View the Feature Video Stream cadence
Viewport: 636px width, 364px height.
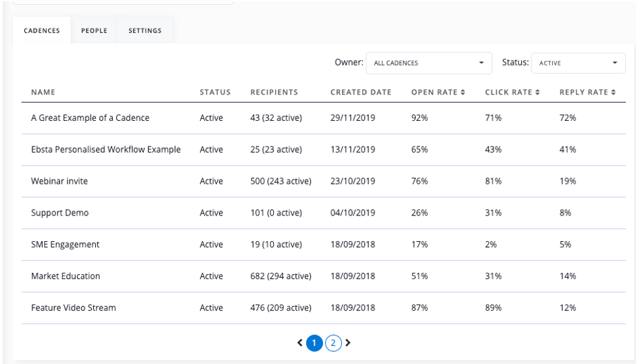click(x=73, y=308)
